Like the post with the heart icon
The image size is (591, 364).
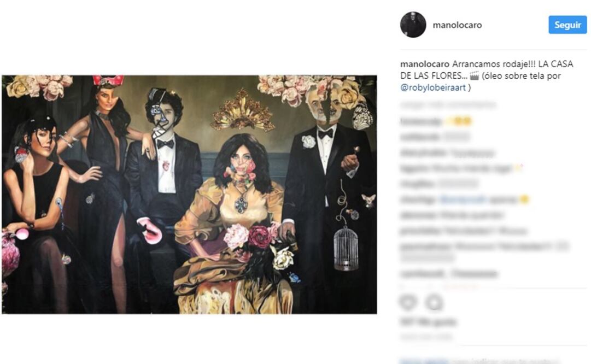coord(408,302)
